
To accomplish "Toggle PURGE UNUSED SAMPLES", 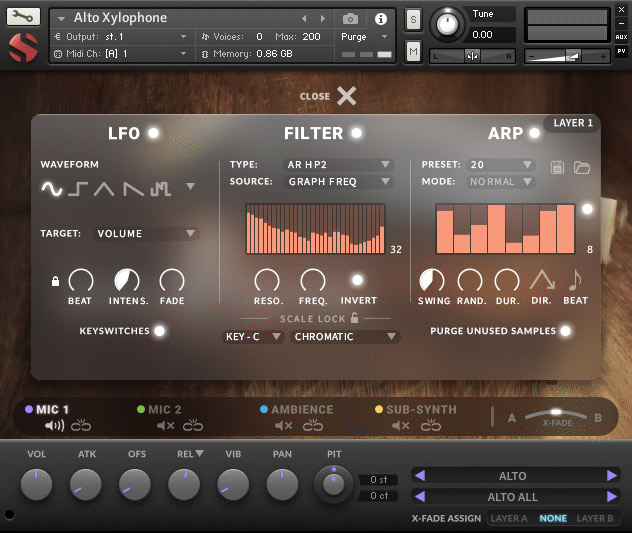I will (x=565, y=331).
